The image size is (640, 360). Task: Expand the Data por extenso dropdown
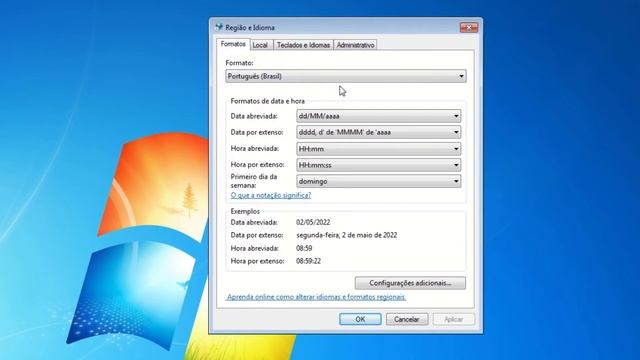tap(379, 132)
